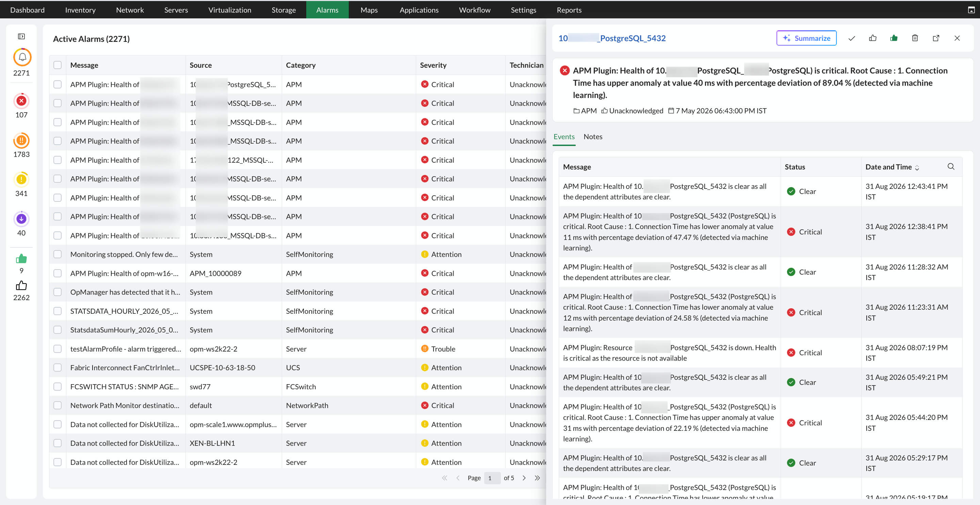Filter trouble alarms icon 1783
The image size is (980, 505).
[21, 141]
